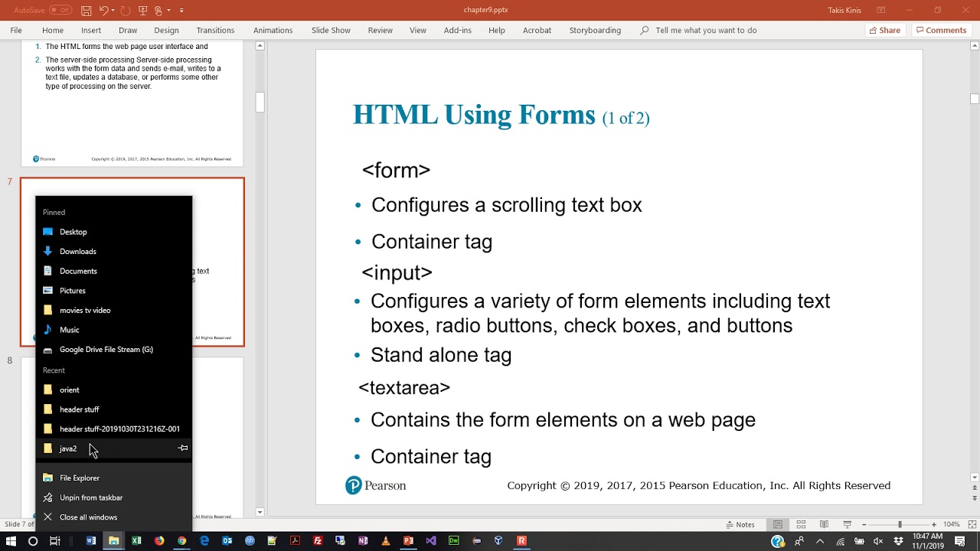
Task: Open Downloads from pinned jump list
Action: [113, 251]
